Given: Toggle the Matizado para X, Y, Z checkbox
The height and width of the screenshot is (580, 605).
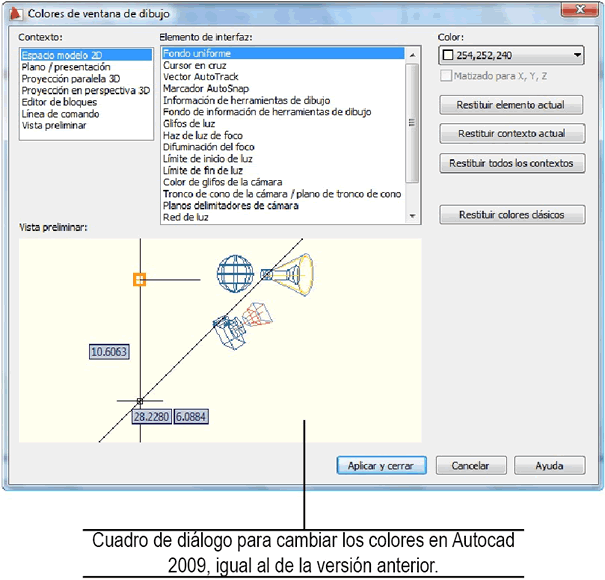Looking at the screenshot, I should 446,76.
